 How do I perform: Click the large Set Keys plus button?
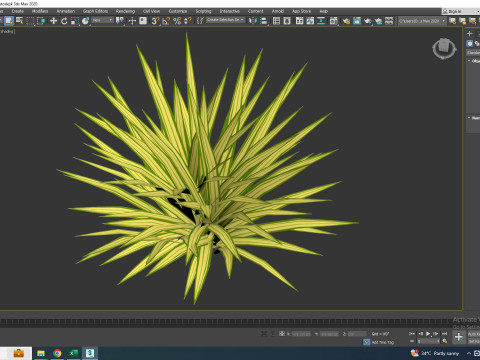tap(459, 337)
